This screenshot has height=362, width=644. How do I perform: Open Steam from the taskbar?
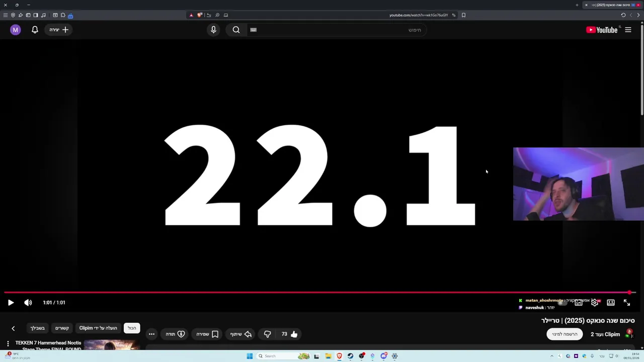350,356
